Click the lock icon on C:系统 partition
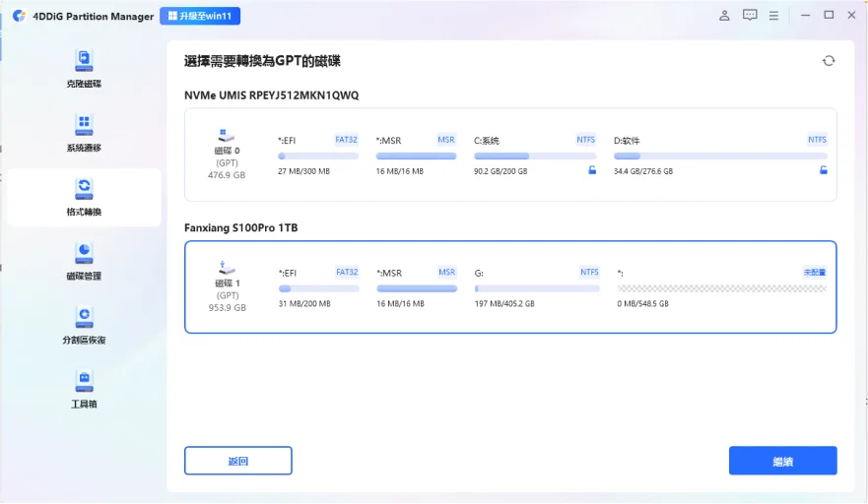The image size is (868, 504). pos(592,170)
